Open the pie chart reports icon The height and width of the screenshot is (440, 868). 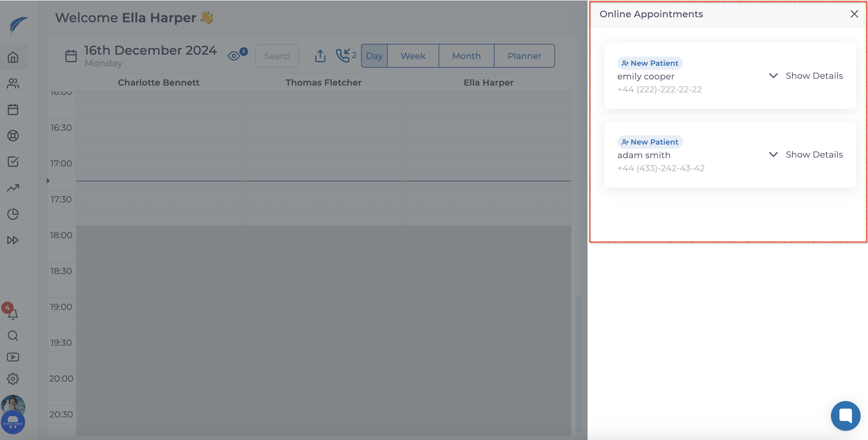point(13,214)
